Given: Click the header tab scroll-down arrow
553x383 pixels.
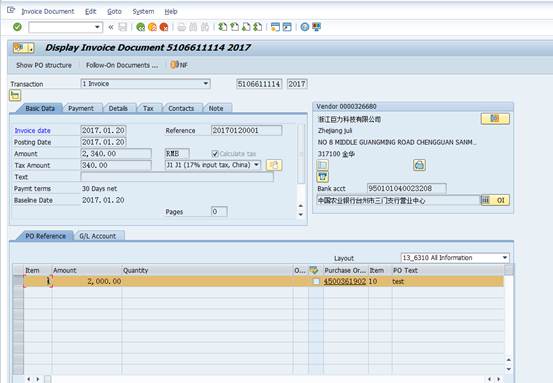Looking at the screenshot, I should tap(300, 214).
